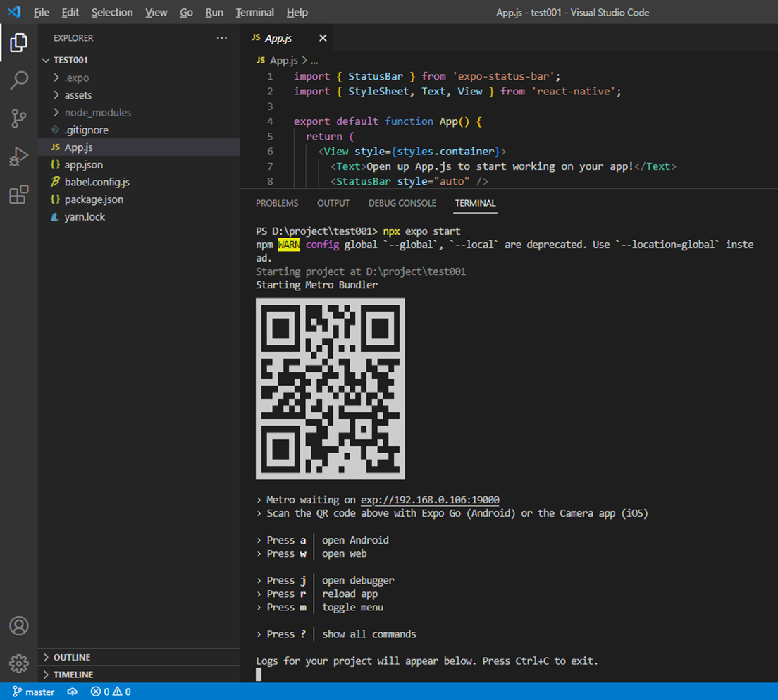Click the terminal cursor on last line
The height and width of the screenshot is (700, 778).
259,674
